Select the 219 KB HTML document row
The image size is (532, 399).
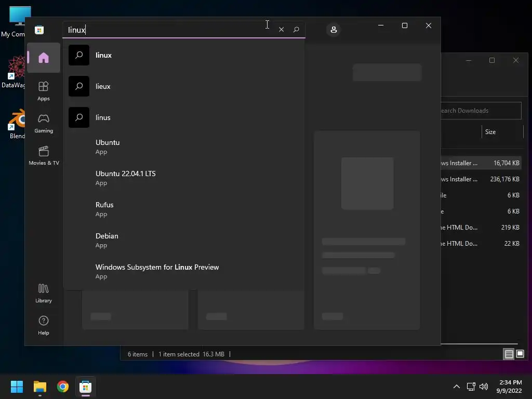(x=481, y=228)
